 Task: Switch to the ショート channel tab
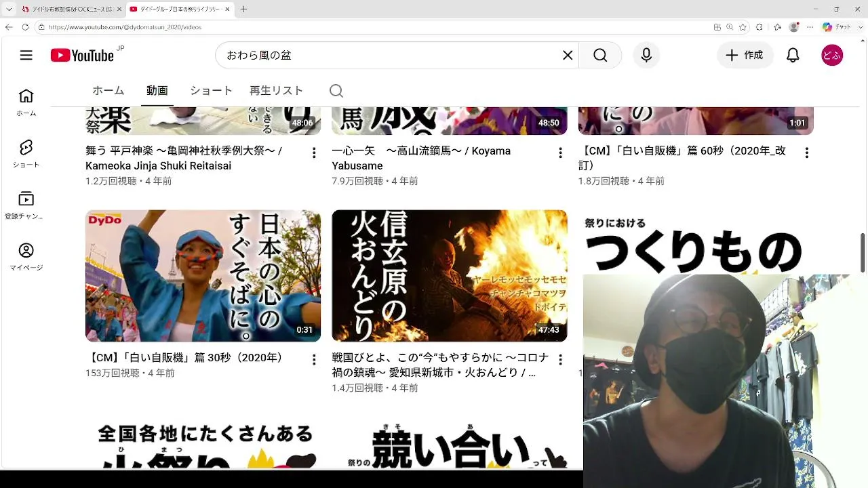point(211,91)
